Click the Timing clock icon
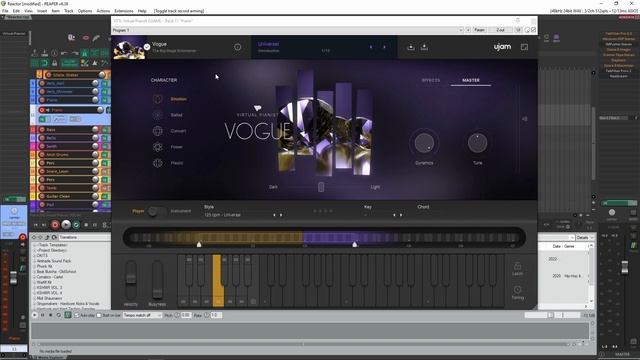640x360 pixels. coord(517,289)
